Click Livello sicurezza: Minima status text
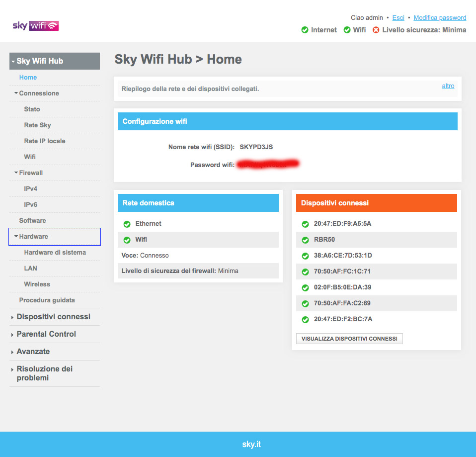This screenshot has height=457, width=476. 424,30
